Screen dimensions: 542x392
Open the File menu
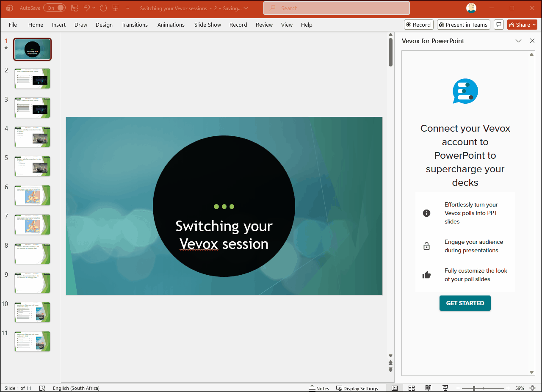tap(13, 25)
